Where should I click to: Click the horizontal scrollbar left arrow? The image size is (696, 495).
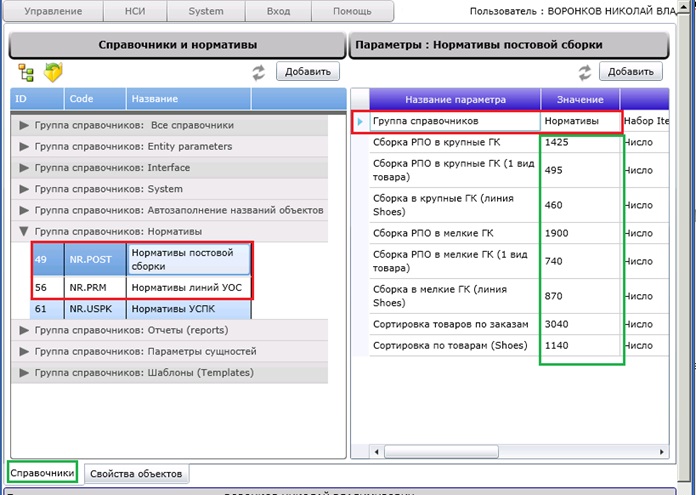click(x=376, y=452)
